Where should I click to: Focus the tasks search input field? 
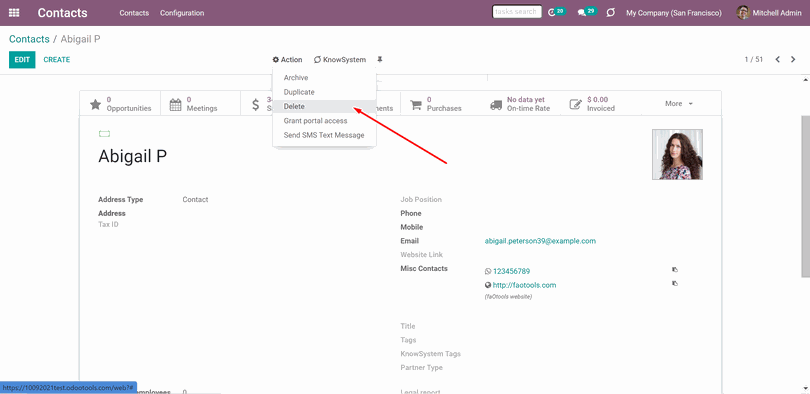(517, 12)
